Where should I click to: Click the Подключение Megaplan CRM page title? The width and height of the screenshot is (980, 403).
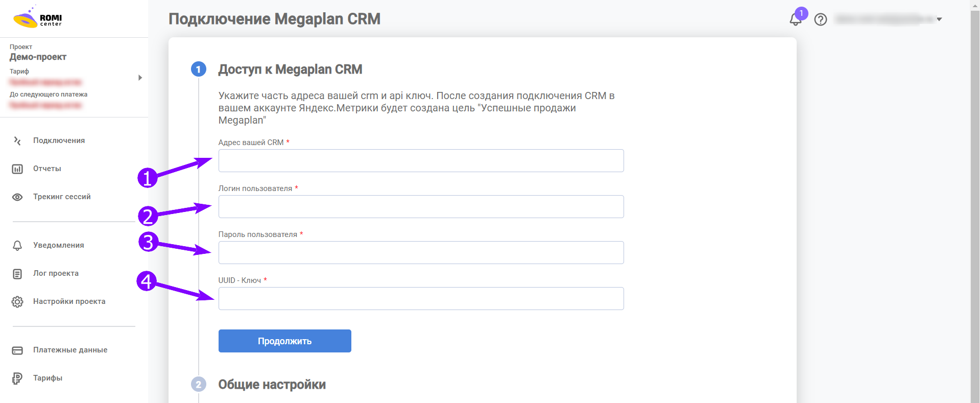[275, 19]
